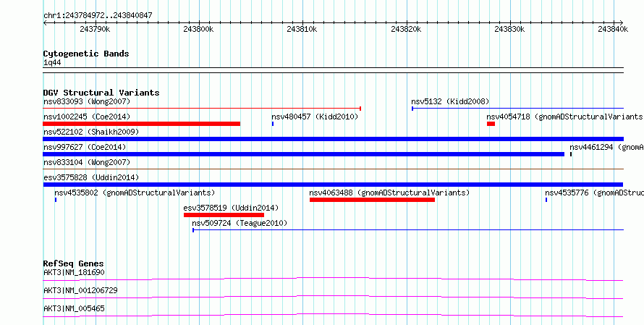Click the chr1:243784972..243840847 coordinate text
Screen dimensions: 644x325
pos(98,16)
